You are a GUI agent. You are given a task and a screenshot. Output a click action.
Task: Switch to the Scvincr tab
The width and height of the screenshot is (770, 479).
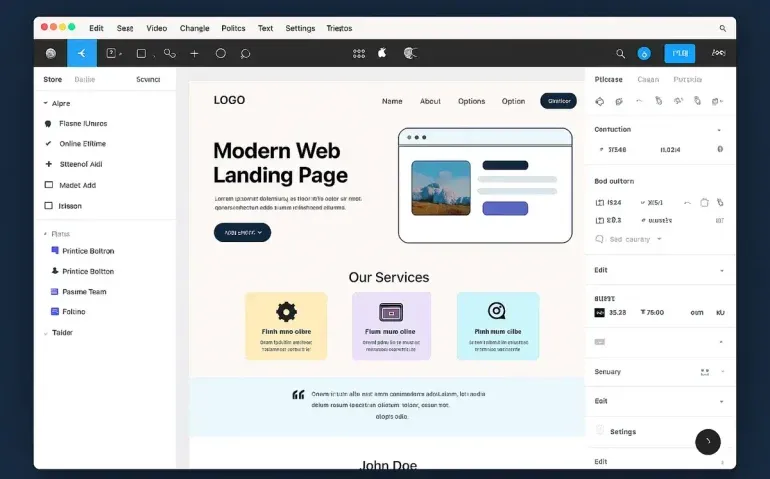click(x=148, y=79)
